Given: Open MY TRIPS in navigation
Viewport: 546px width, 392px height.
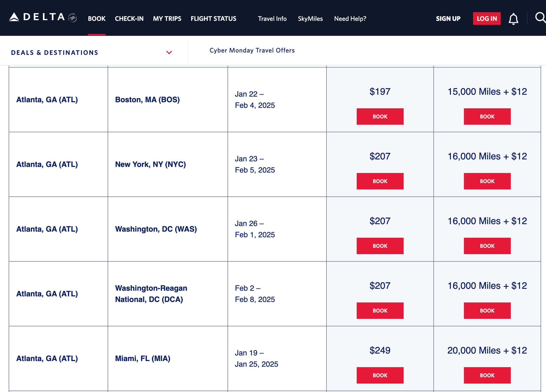Looking at the screenshot, I should coord(167,19).
